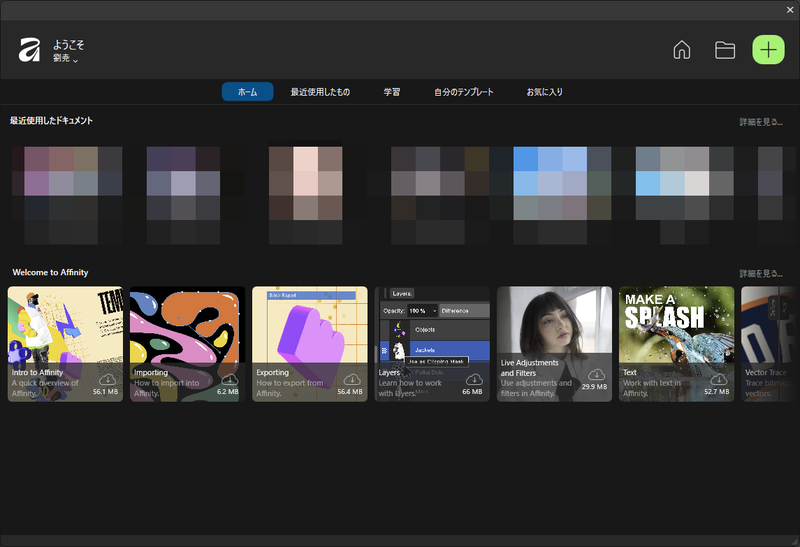The height and width of the screenshot is (547, 800).
Task: Open the Intro to Affinity card
Action: click(65, 343)
